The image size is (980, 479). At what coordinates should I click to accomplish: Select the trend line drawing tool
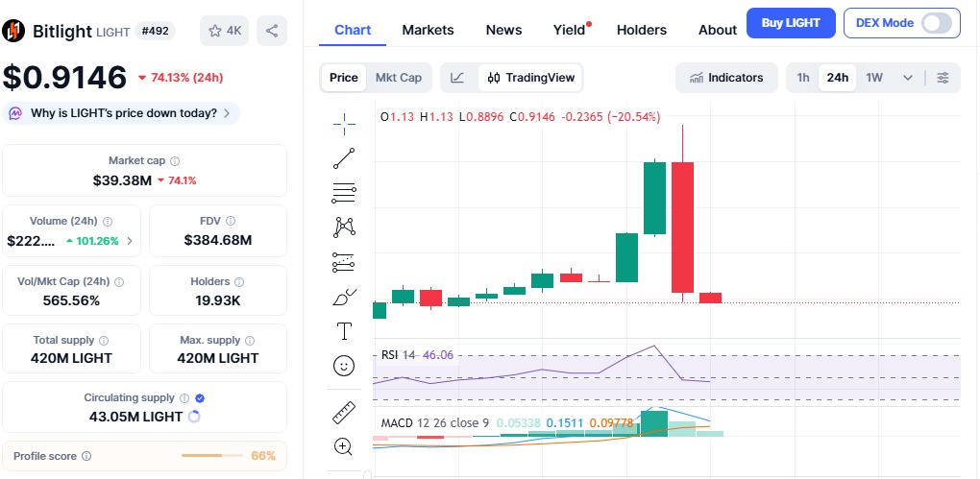tap(344, 157)
